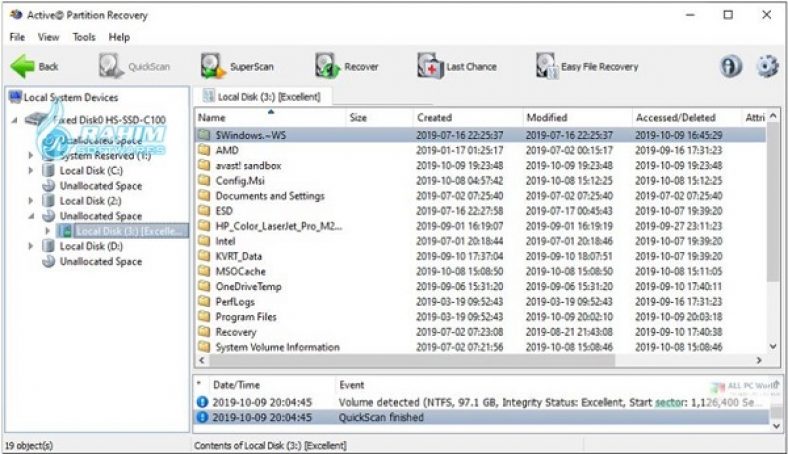788x454 pixels.
Task: Click the info icon beside Volume detected event
Action: coord(202,402)
